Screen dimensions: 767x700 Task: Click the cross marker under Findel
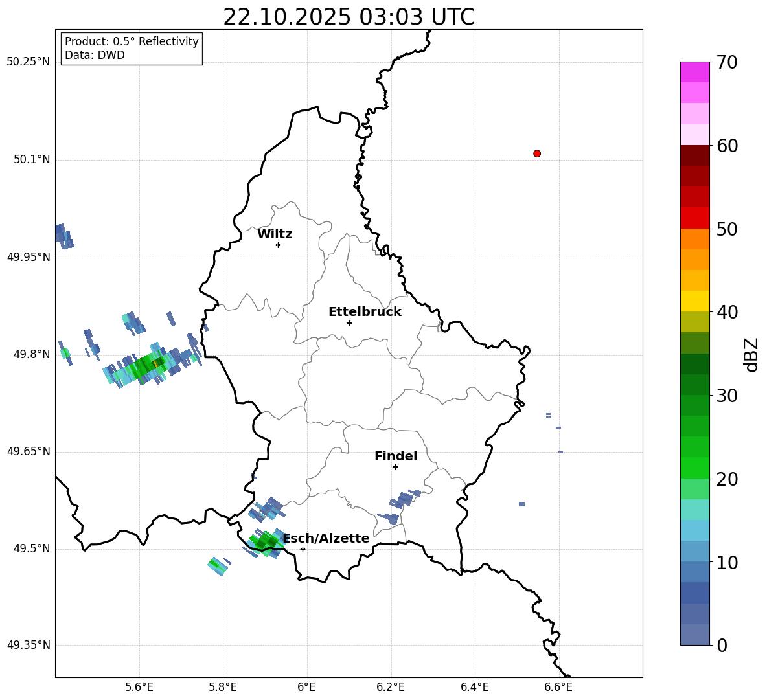[x=395, y=468]
